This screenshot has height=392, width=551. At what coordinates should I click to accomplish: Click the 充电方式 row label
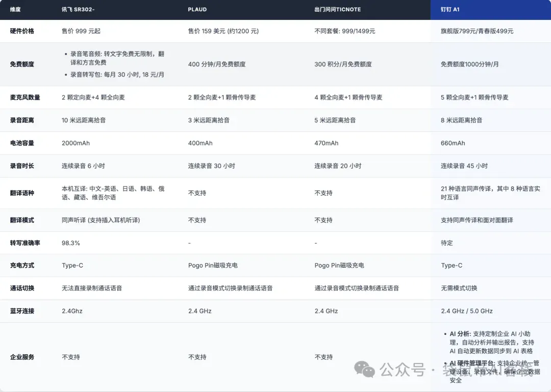coord(22,266)
